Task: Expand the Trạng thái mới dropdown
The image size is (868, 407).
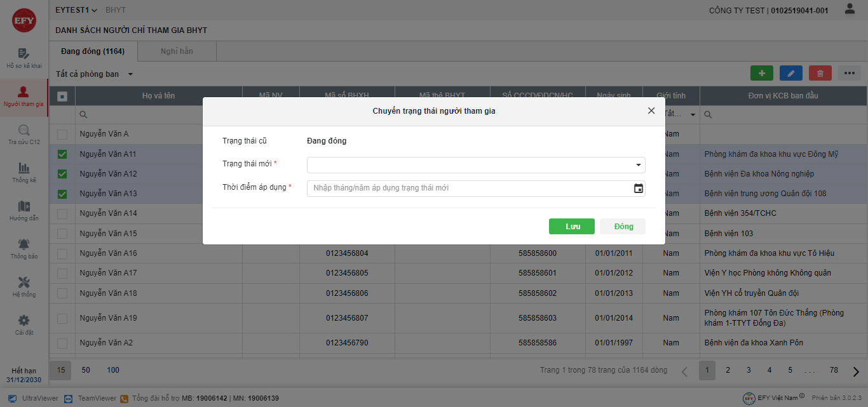Action: (476, 165)
